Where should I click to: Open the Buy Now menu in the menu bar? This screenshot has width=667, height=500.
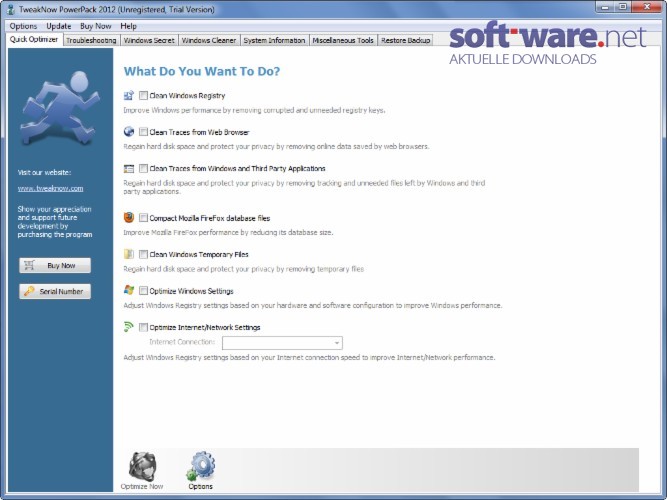(x=96, y=26)
